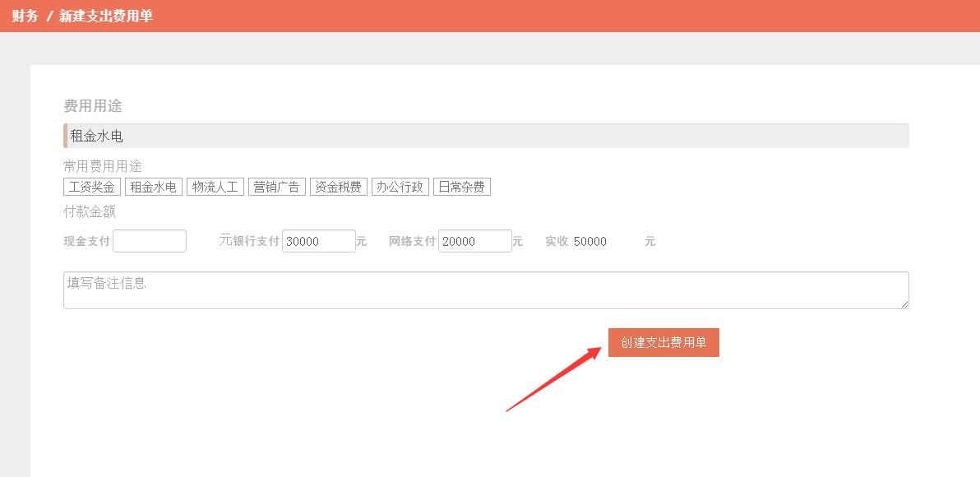Select the 工资奖金 common purpose tag
The image size is (980, 477).
click(92, 187)
